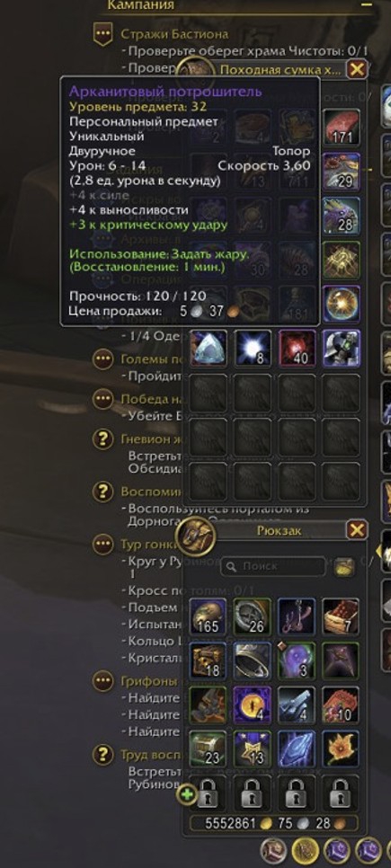This screenshot has width=391, height=868.
Task: Unlock extra backpack slots with green plus
Action: point(188,795)
